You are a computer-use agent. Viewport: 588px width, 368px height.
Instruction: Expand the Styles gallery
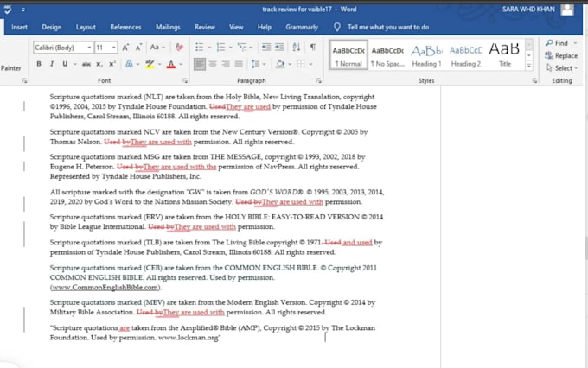529,66
